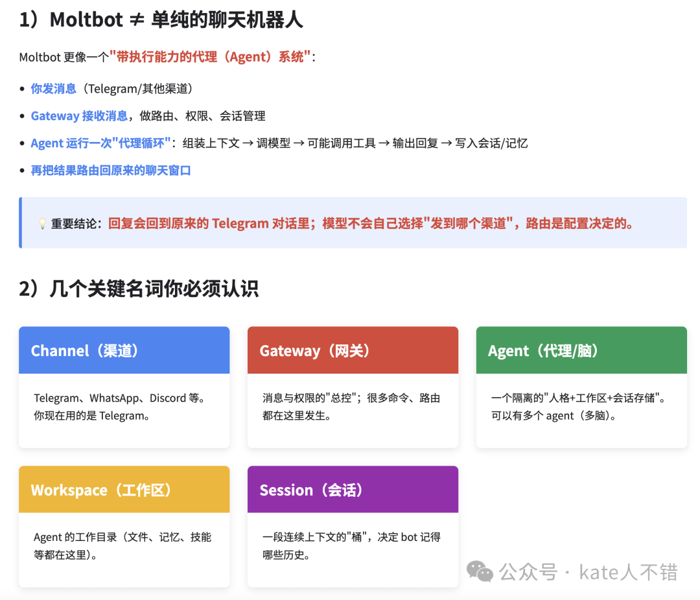Viewport: 700px width, 600px height.
Task: Open the blue '你发消息' link
Action: coord(53,89)
